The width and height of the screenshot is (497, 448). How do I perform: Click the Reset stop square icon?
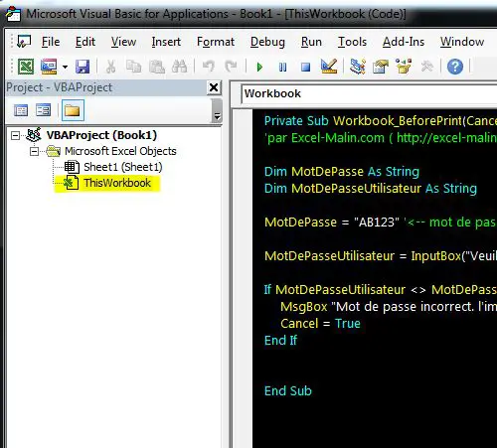(305, 68)
